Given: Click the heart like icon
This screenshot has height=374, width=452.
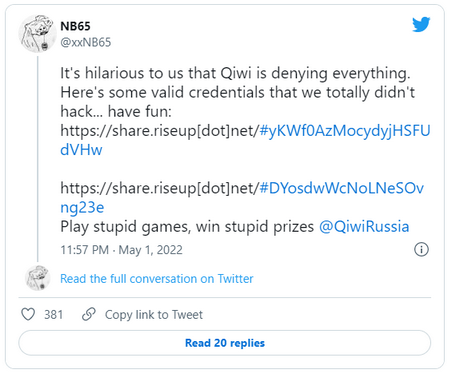Looking at the screenshot, I should click(x=28, y=314).
